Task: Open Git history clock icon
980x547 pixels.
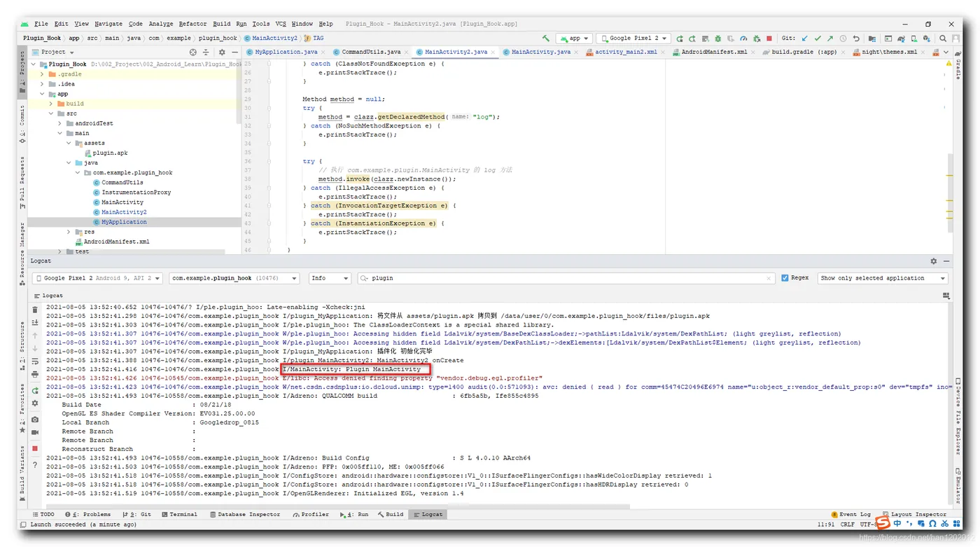Action: point(843,39)
